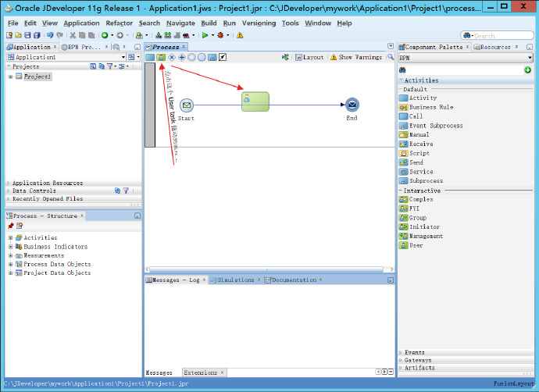
Task: Close the Component Palette tab
Action: tap(467, 46)
